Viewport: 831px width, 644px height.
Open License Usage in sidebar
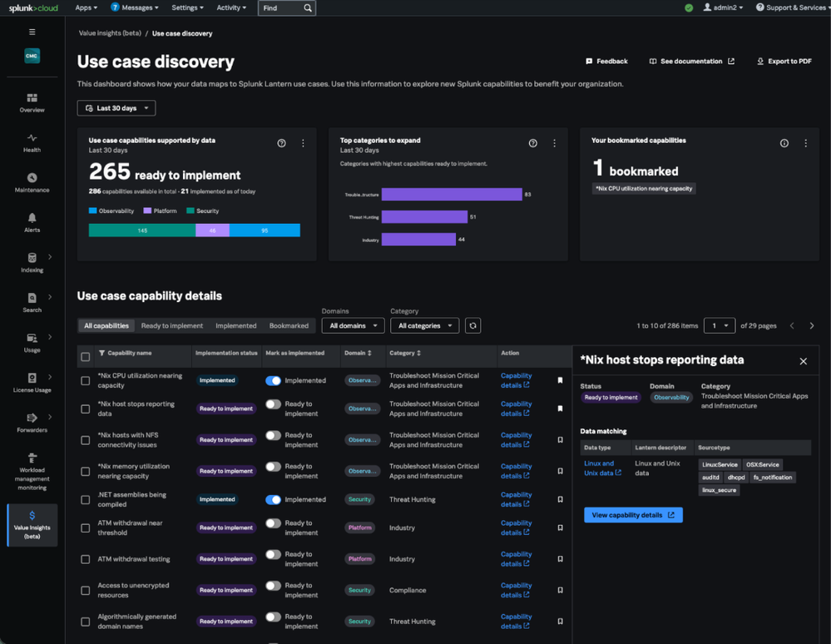[x=32, y=383]
